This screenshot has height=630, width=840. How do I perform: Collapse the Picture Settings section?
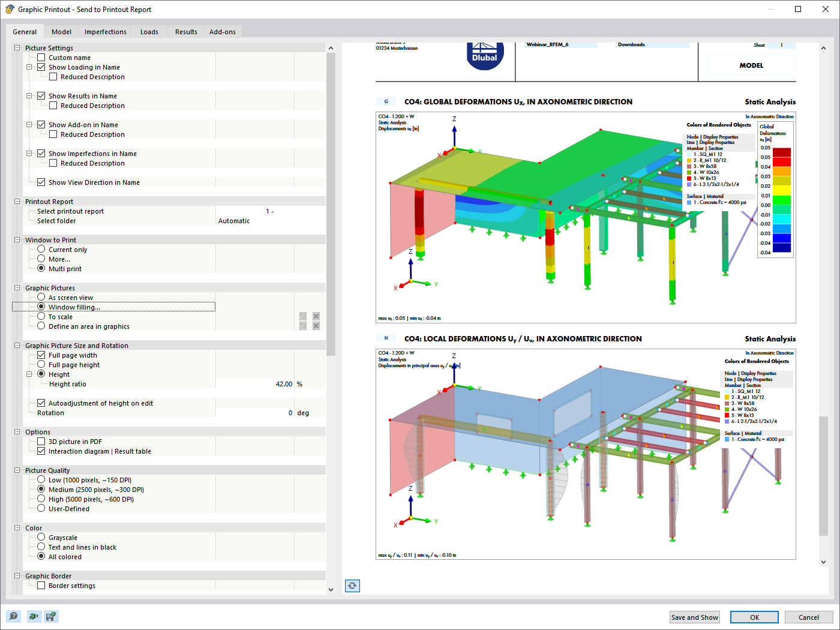17,48
